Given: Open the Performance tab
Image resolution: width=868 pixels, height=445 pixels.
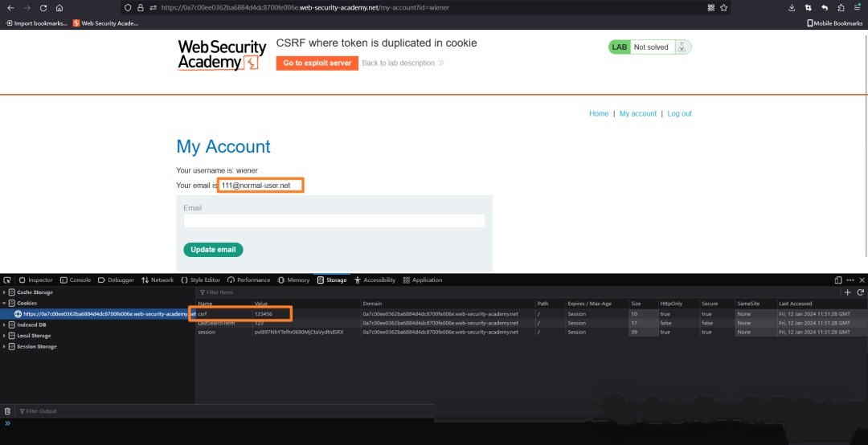Looking at the screenshot, I should tap(249, 280).
